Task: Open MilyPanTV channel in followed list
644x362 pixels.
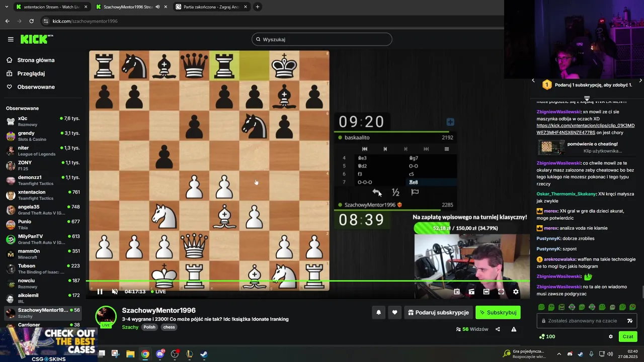Action: (x=43, y=239)
